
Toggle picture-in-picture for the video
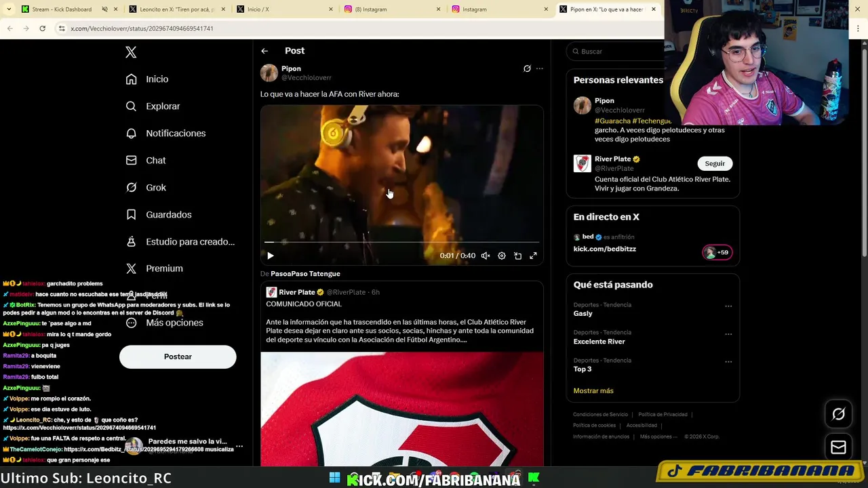click(x=517, y=256)
